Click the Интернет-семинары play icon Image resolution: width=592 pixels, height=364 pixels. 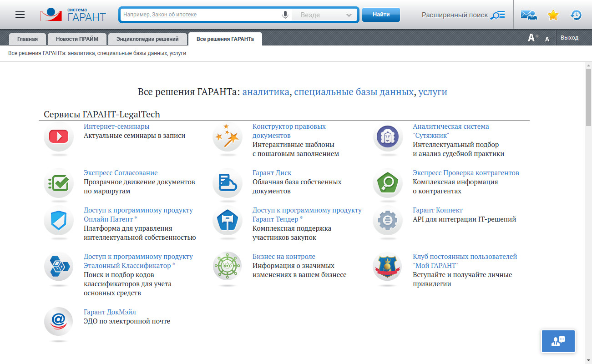click(59, 136)
